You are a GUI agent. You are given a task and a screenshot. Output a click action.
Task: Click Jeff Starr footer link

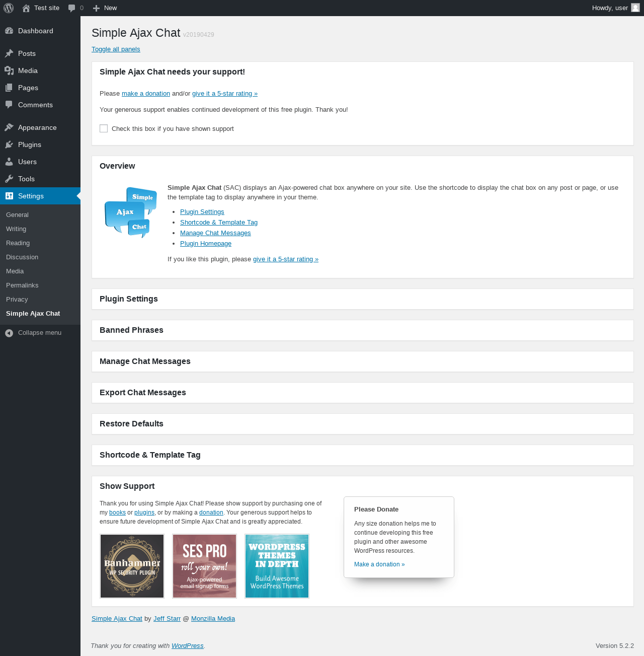167,619
